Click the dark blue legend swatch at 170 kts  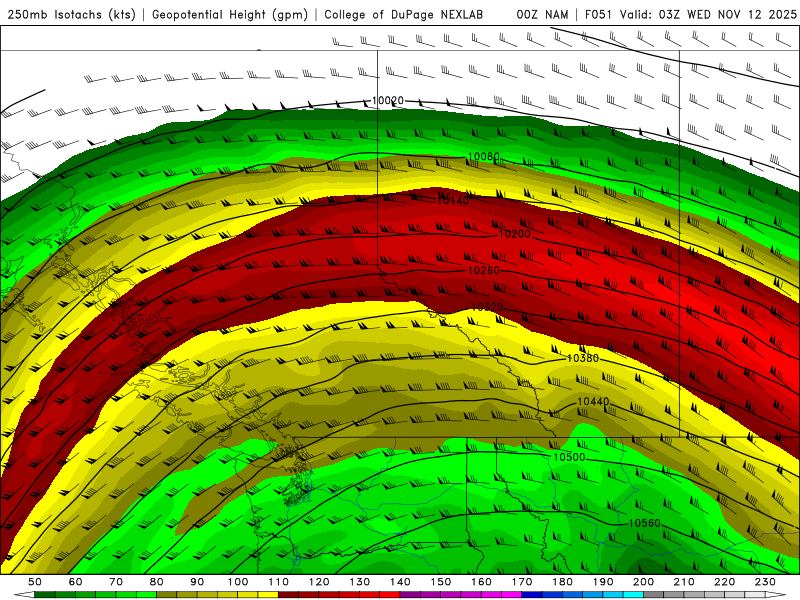pyautogui.click(x=532, y=595)
